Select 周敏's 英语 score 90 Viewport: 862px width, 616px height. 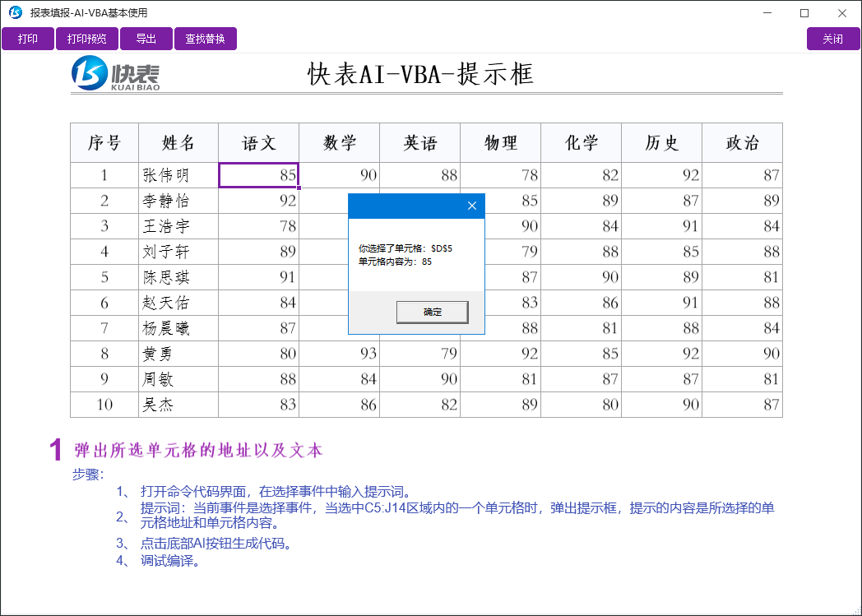(420, 379)
